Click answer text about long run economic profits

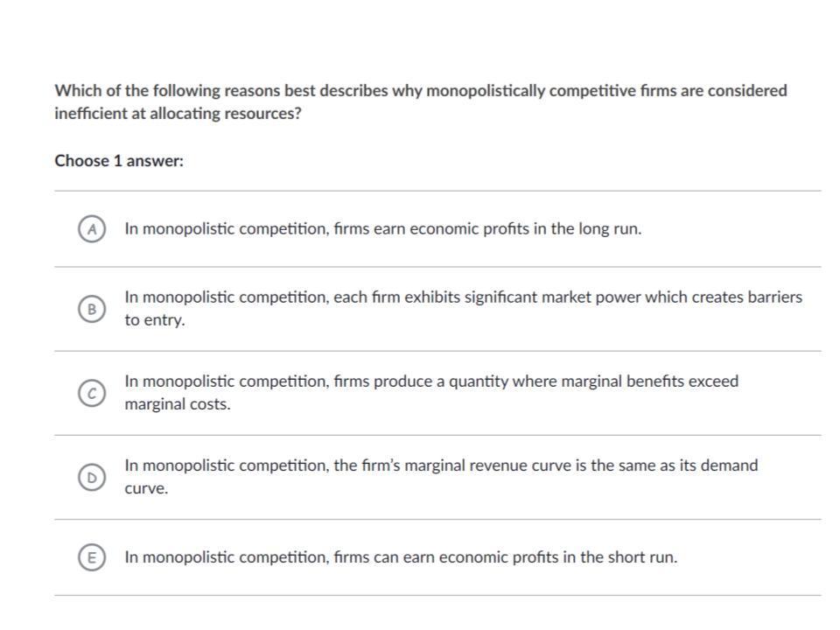coord(382,229)
